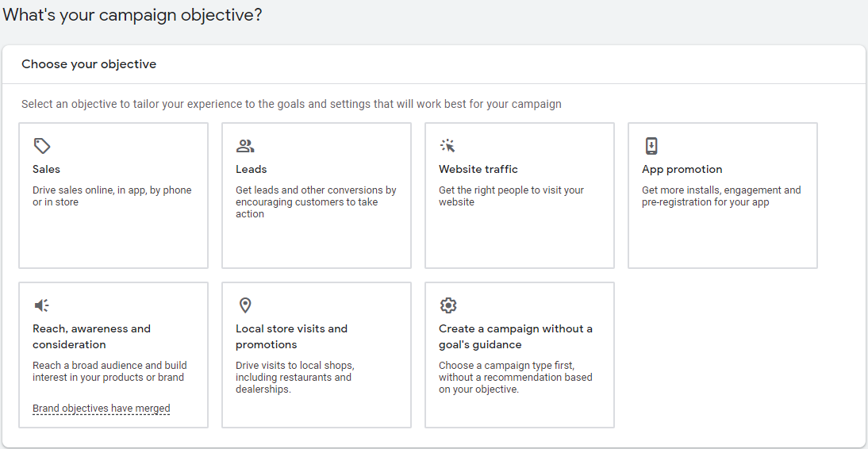Click the Local store visits description text

(x=294, y=377)
